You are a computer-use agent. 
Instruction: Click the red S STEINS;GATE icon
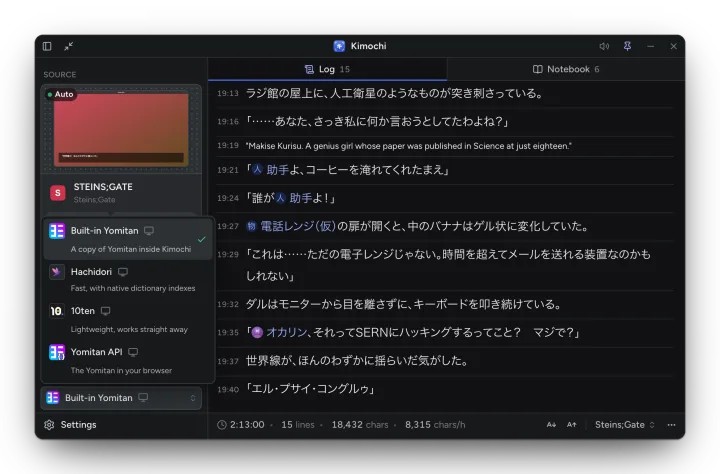click(x=58, y=193)
